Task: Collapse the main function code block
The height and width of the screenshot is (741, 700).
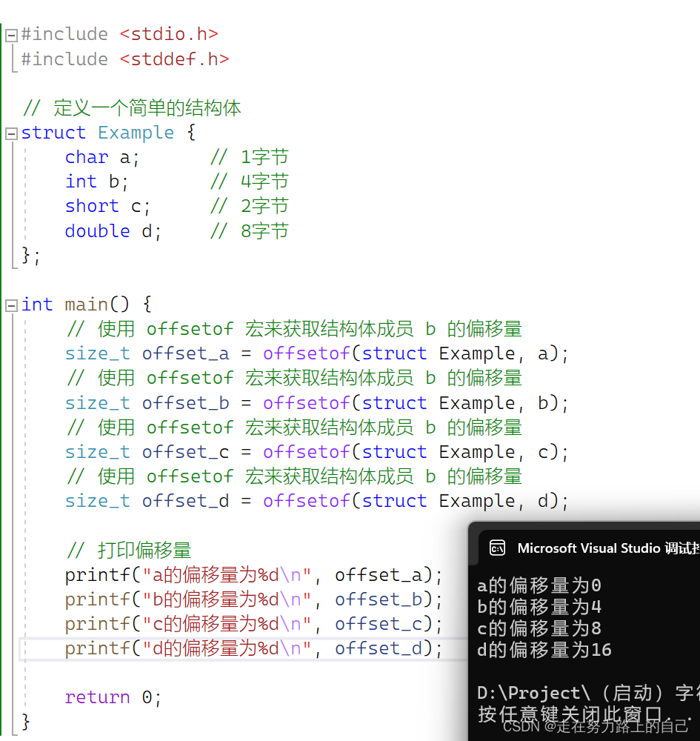Action: click(10, 304)
